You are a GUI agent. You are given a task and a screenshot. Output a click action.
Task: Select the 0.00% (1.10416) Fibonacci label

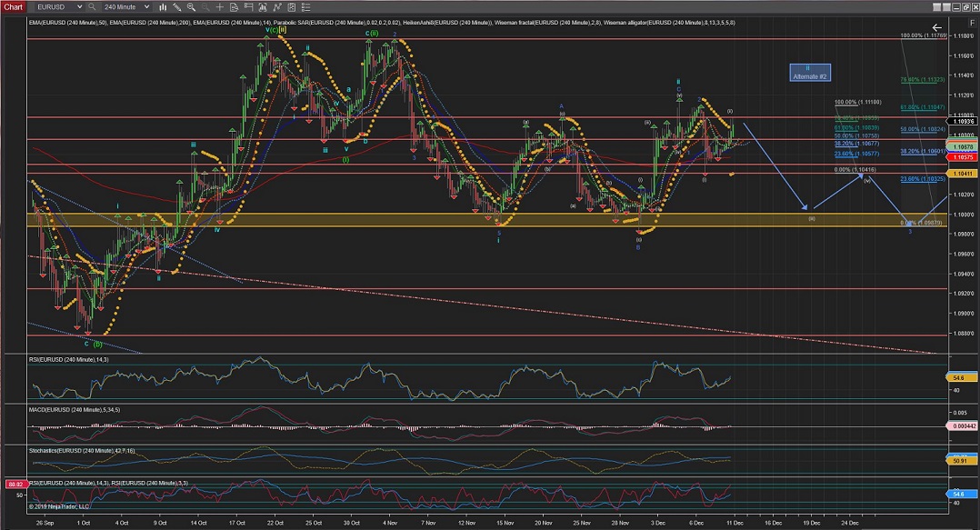pos(855,169)
